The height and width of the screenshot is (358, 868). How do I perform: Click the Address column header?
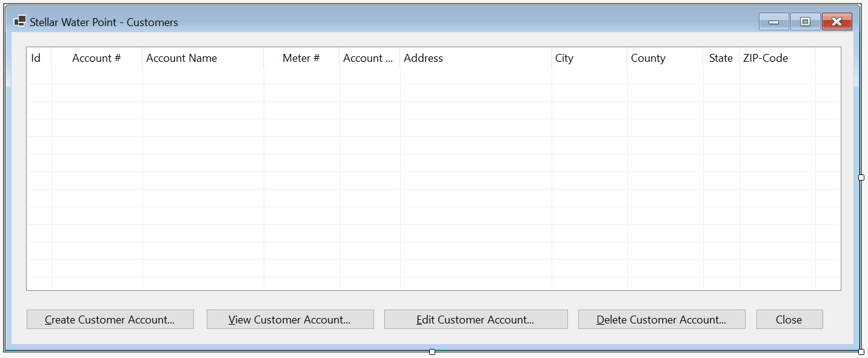[476, 58]
